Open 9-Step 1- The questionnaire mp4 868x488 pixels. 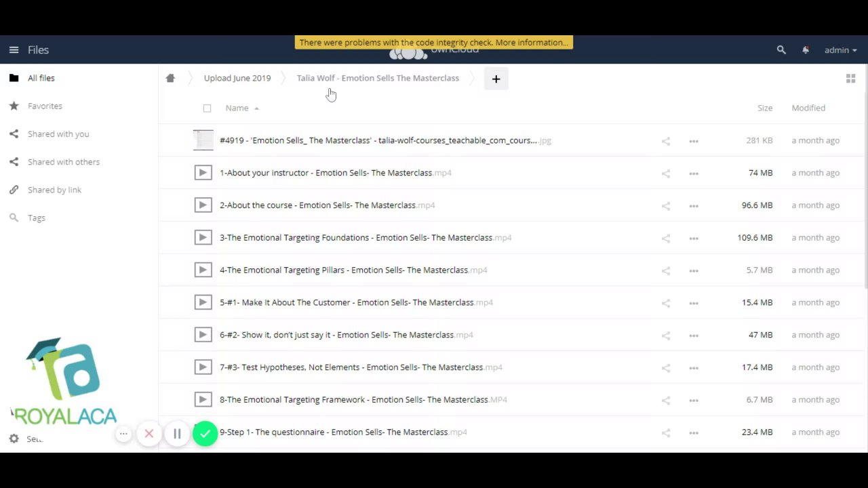tap(343, 432)
